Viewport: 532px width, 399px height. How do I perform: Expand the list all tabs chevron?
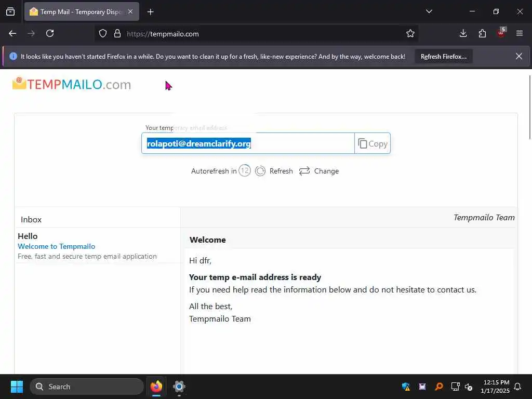(429, 11)
